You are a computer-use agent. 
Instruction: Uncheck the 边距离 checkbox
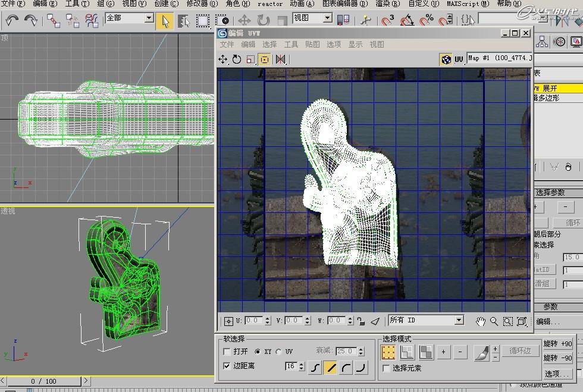[x=227, y=366]
